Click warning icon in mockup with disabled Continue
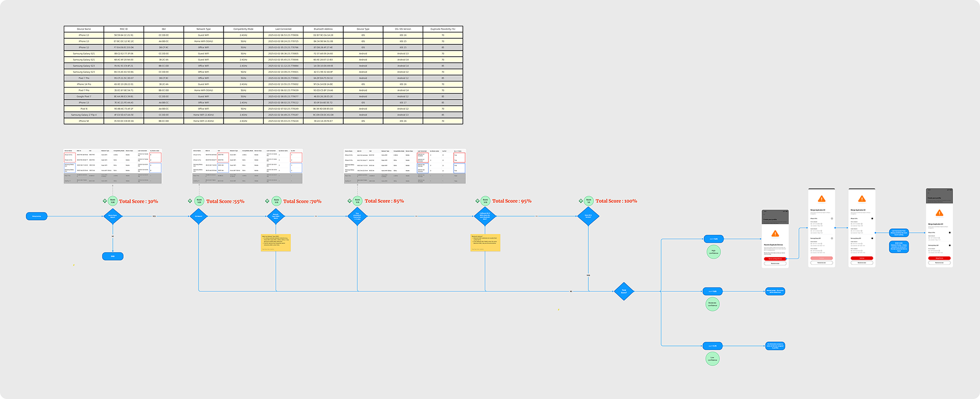Image resolution: width=980 pixels, height=399 pixels. click(822, 199)
